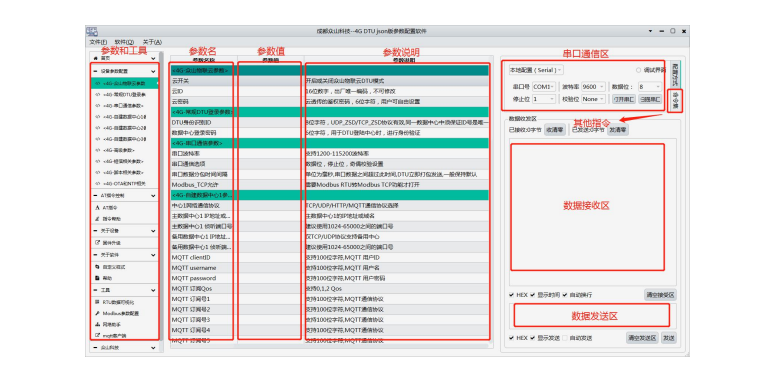
Task: Open Modbus参数配置 tool
Action: 125,313
